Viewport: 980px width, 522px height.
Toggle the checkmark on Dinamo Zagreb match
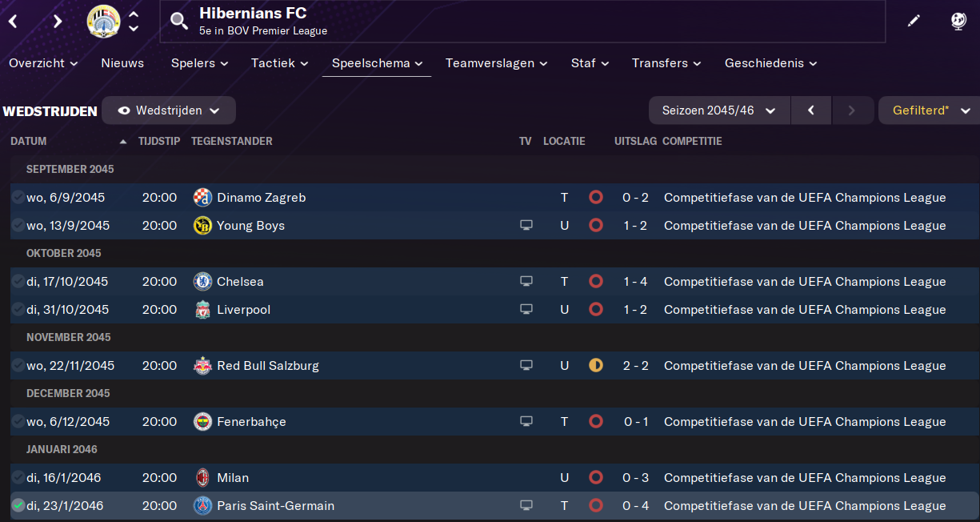click(x=18, y=198)
